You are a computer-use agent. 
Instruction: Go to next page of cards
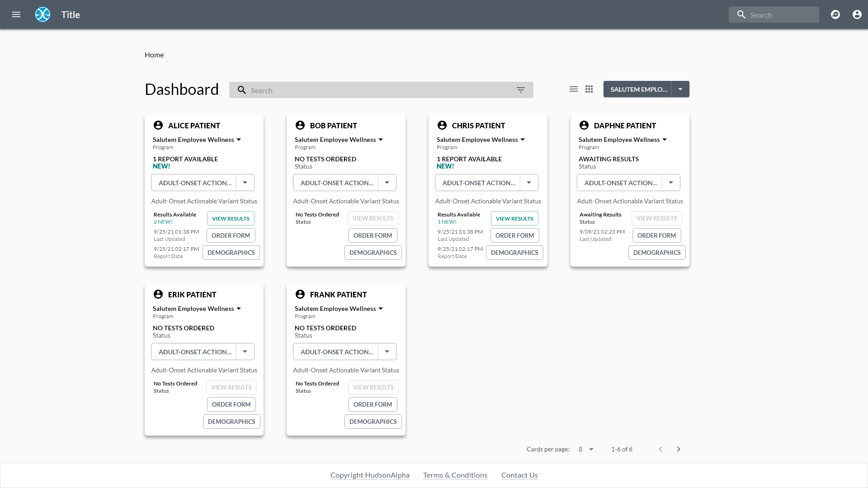coord(679,449)
